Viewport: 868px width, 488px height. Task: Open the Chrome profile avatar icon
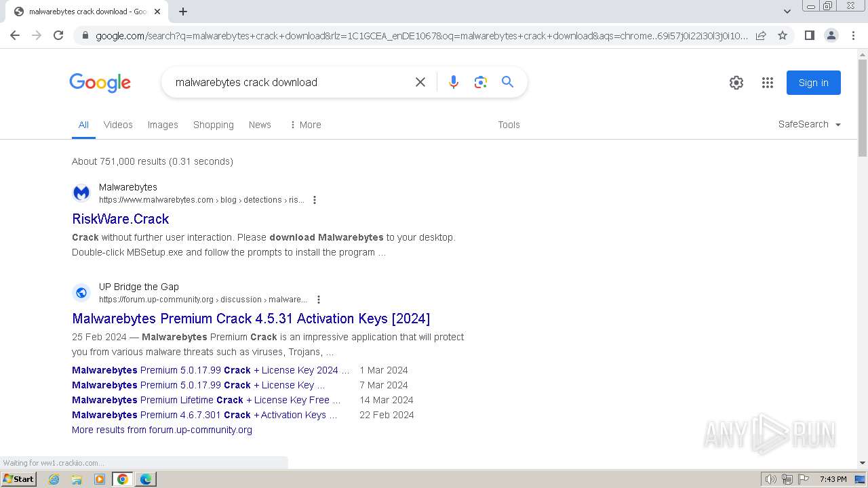point(831,35)
